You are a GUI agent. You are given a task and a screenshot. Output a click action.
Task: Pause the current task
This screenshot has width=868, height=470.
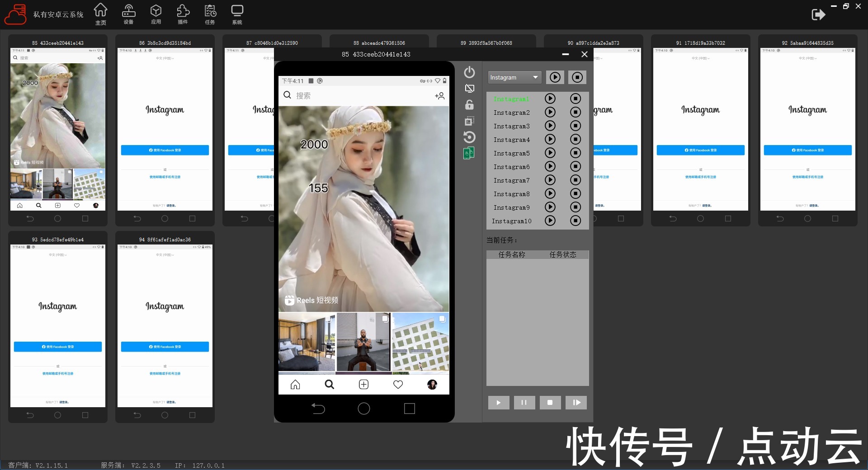[x=524, y=403]
